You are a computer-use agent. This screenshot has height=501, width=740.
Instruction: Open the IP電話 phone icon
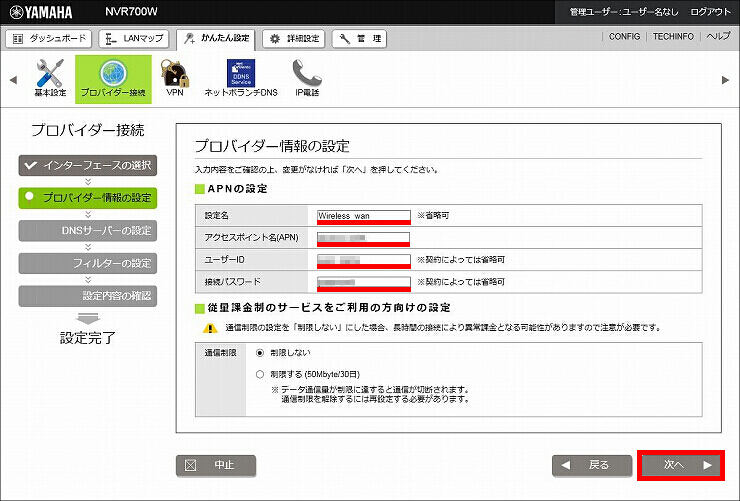(307, 78)
